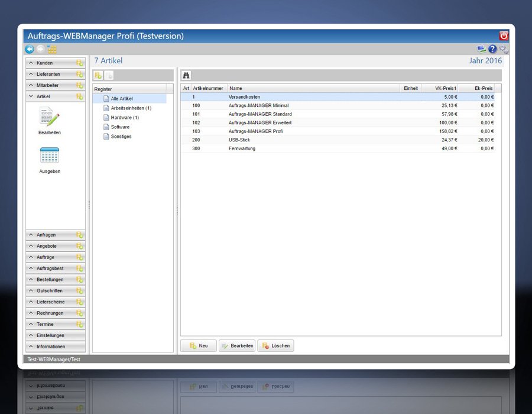Sort by Artikelnummer column header

pos(209,88)
